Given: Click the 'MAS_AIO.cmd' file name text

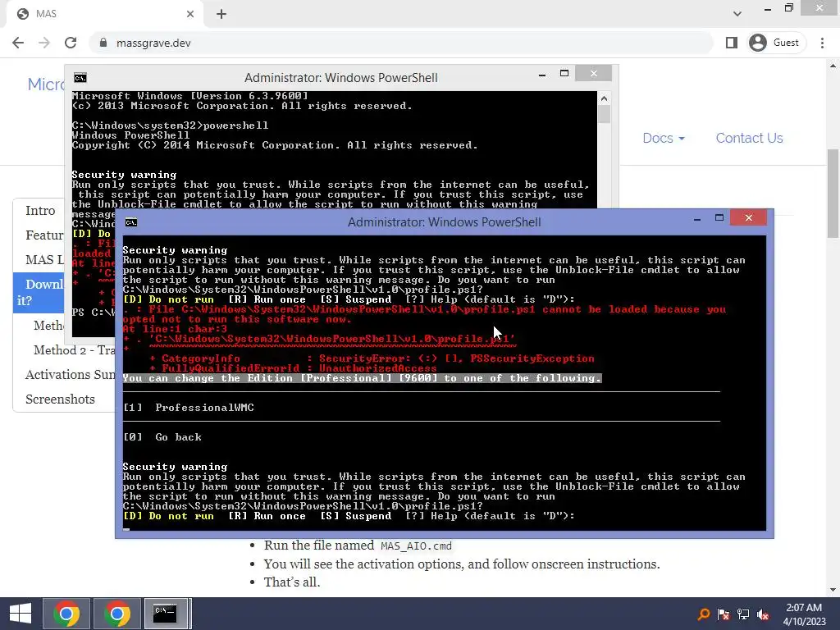Looking at the screenshot, I should tap(416, 546).
